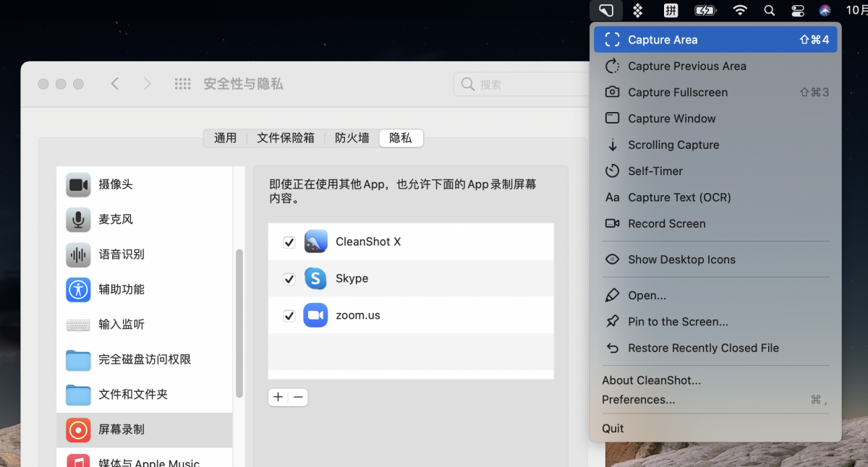Remove app with the minus button

(x=298, y=397)
